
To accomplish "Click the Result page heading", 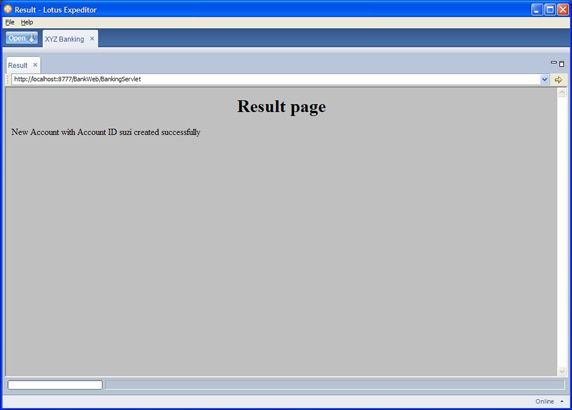I will click(282, 107).
